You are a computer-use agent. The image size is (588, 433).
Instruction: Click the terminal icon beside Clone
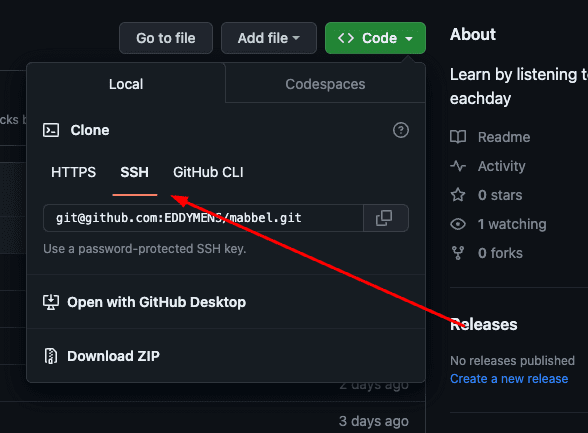[x=51, y=130]
